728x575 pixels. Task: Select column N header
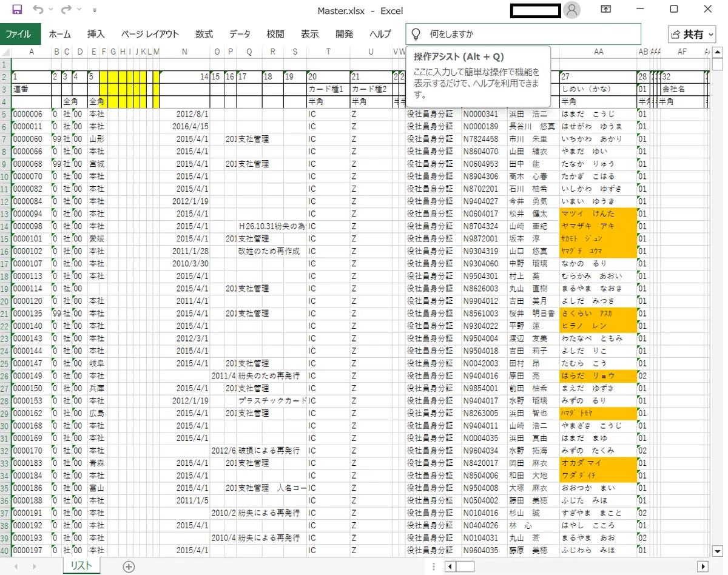pos(184,52)
